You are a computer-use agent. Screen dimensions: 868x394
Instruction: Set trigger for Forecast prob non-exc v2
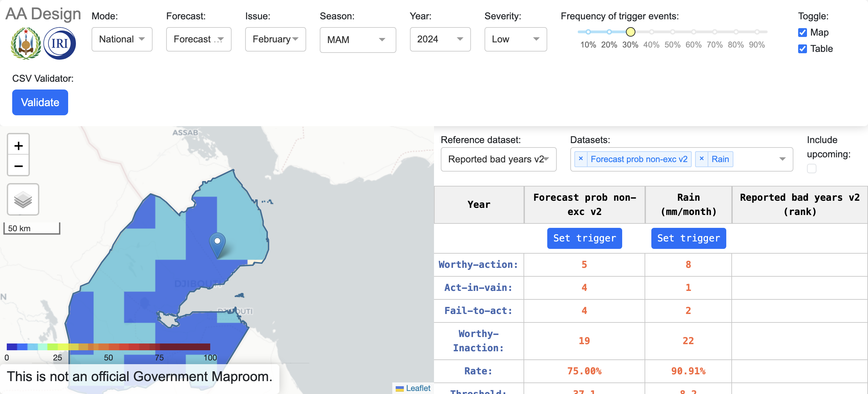(x=585, y=238)
